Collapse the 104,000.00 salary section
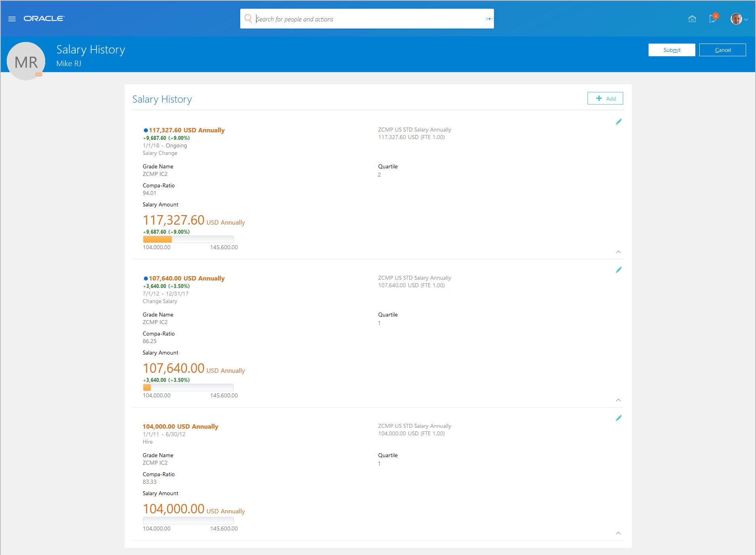This screenshot has width=756, height=555. [x=618, y=533]
